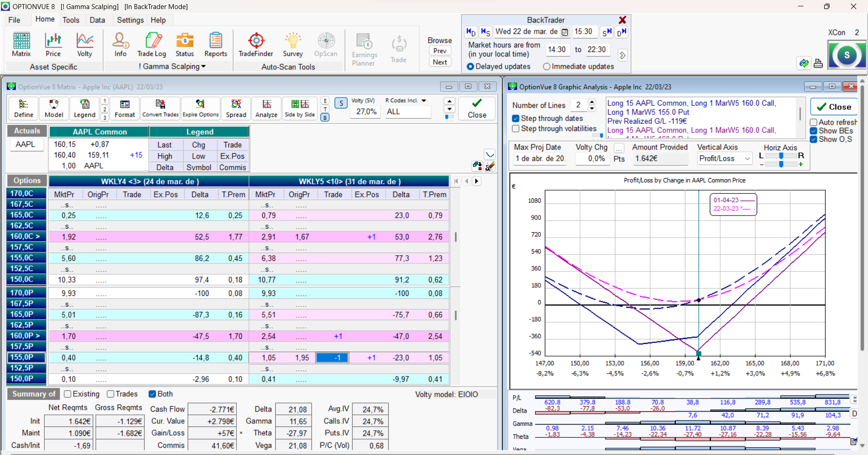This screenshot has height=455, width=868.
Task: Click the refresh connection icon
Action: pyautogui.click(x=804, y=63)
